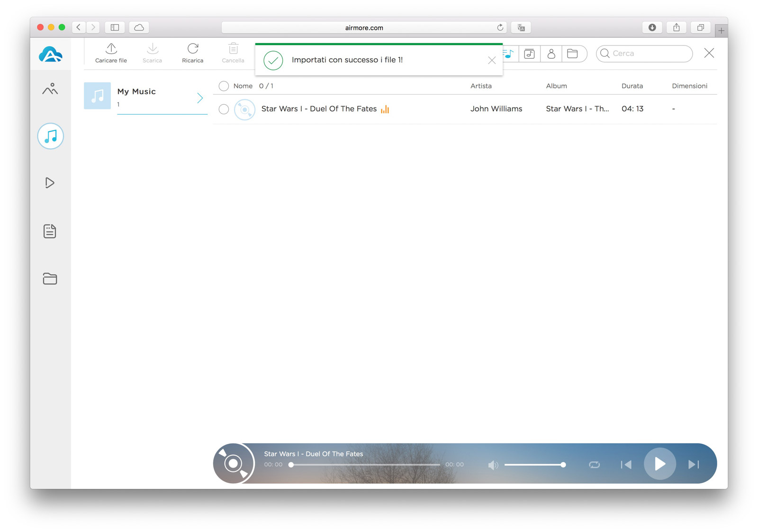Sort by the Dimensioni column header
The image size is (758, 532).
click(689, 86)
